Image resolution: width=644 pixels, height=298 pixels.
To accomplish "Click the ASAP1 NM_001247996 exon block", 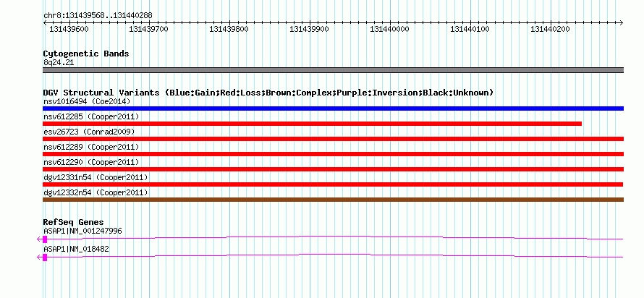I will [x=45, y=239].
